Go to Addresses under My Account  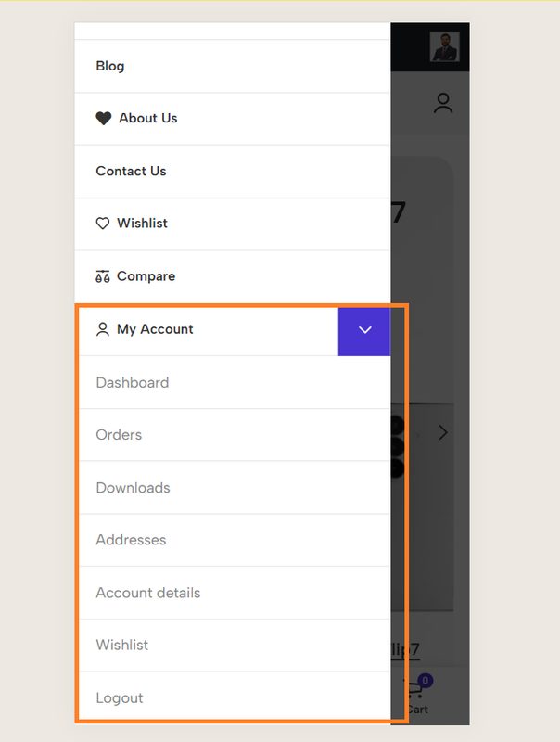pyautogui.click(x=131, y=540)
